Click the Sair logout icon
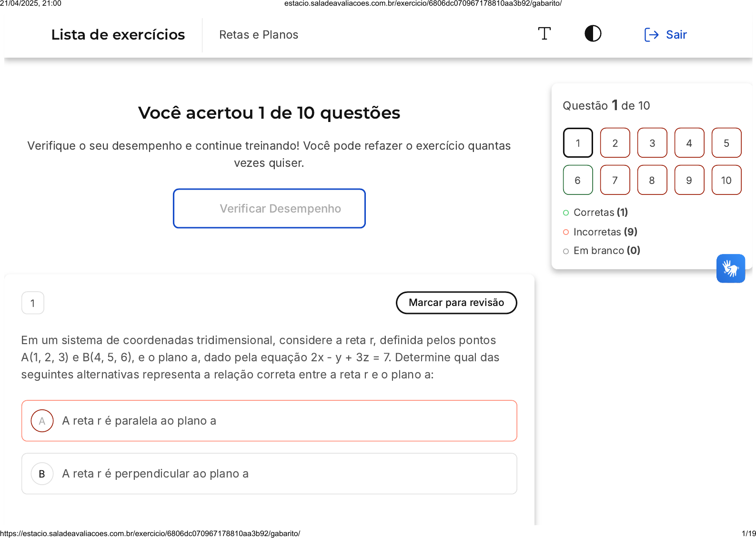This screenshot has width=756, height=538. click(651, 35)
